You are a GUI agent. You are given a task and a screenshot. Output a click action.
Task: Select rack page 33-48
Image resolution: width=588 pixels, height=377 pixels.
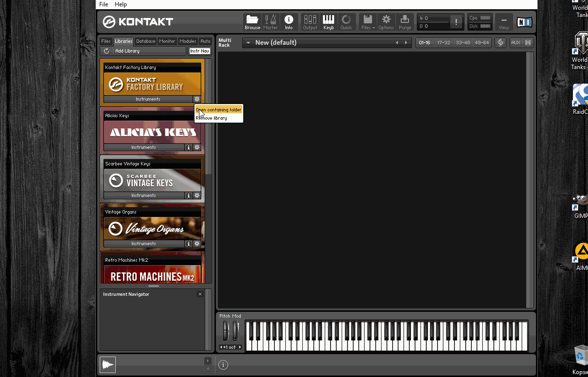[x=463, y=43]
